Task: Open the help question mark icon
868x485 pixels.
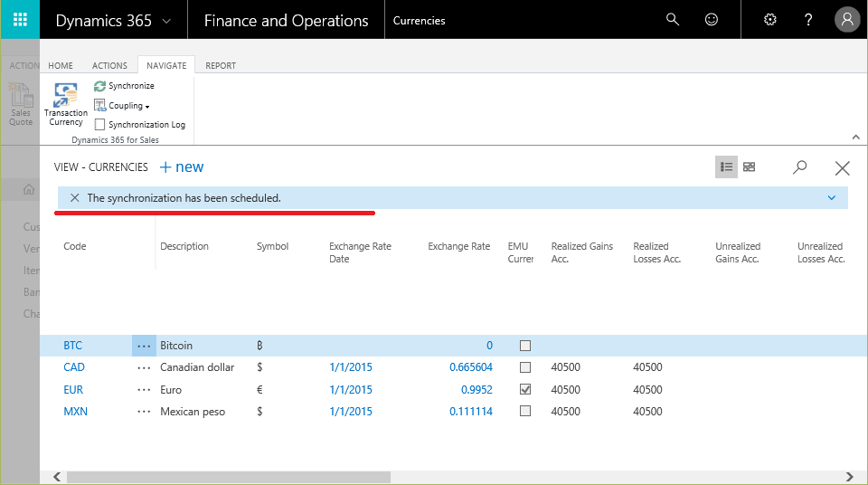Action: pos(808,20)
